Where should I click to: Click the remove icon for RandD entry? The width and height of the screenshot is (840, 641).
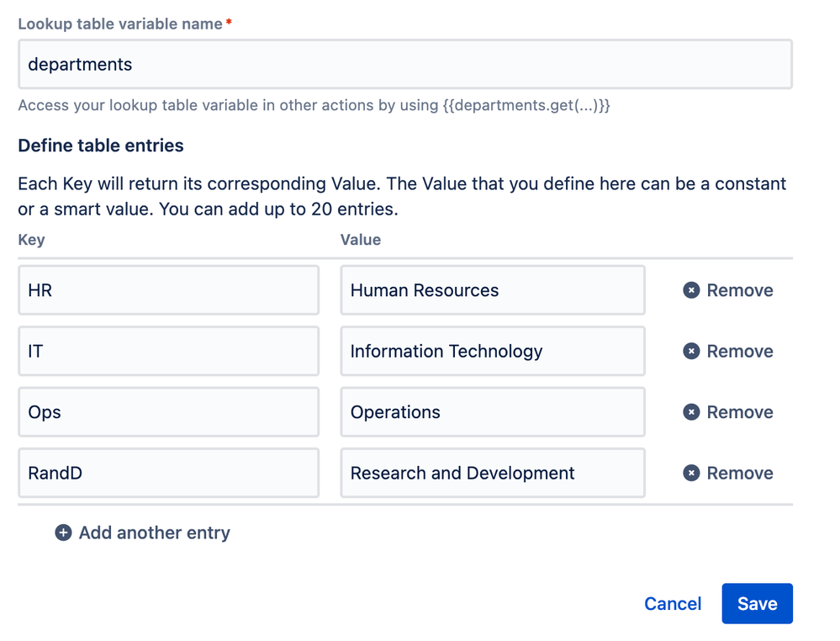[x=691, y=473]
